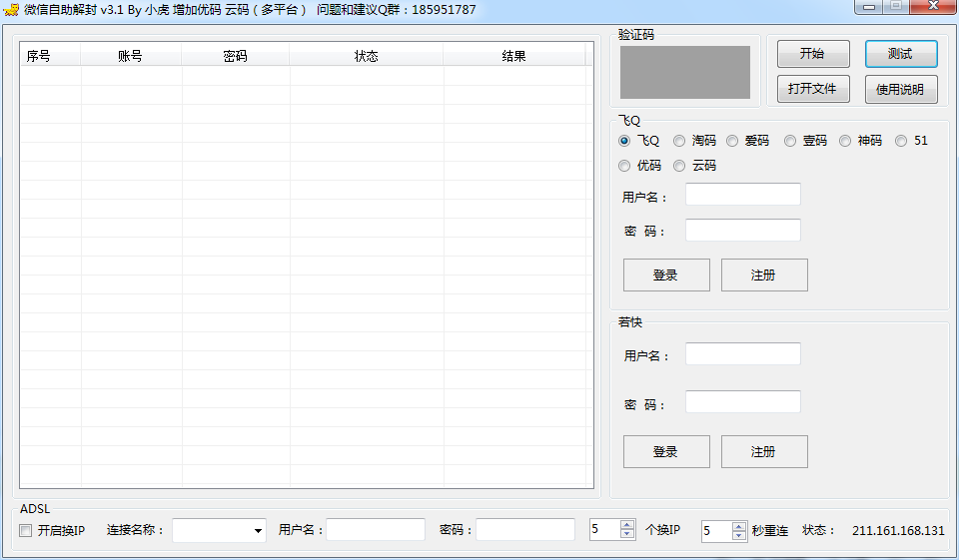Image resolution: width=959 pixels, height=560 pixels.
Task: Select the 神码 radio option
Action: click(x=845, y=141)
